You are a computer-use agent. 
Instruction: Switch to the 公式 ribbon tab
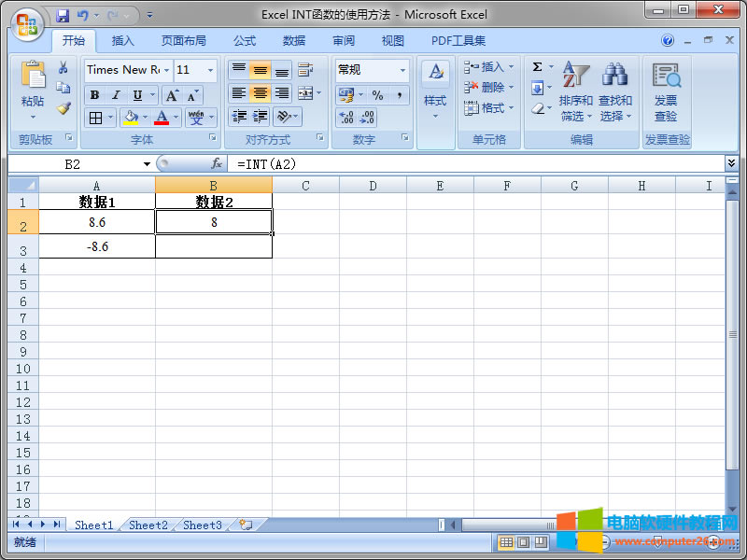click(245, 41)
